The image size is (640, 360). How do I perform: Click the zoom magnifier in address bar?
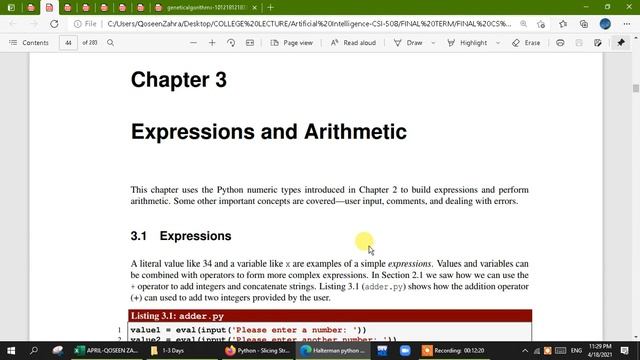coord(523,24)
